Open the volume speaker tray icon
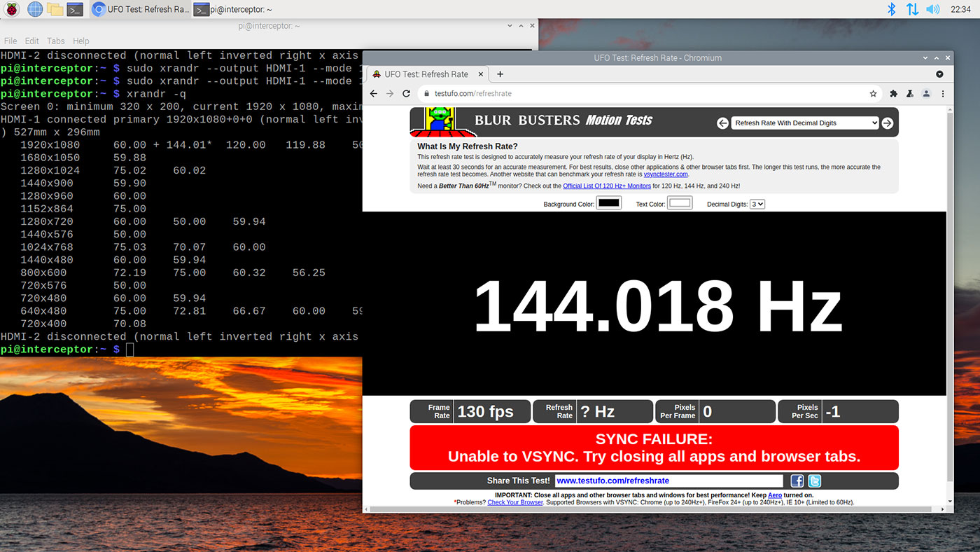Viewport: 980px width, 552px height. pyautogui.click(x=932, y=9)
